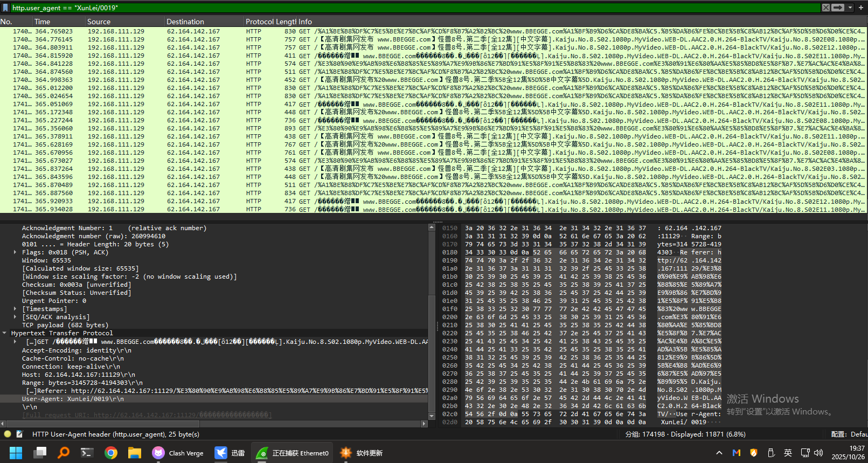Image resolution: width=868 pixels, height=463 pixels.
Task: Click the expert information circle in status bar
Action: point(8,434)
